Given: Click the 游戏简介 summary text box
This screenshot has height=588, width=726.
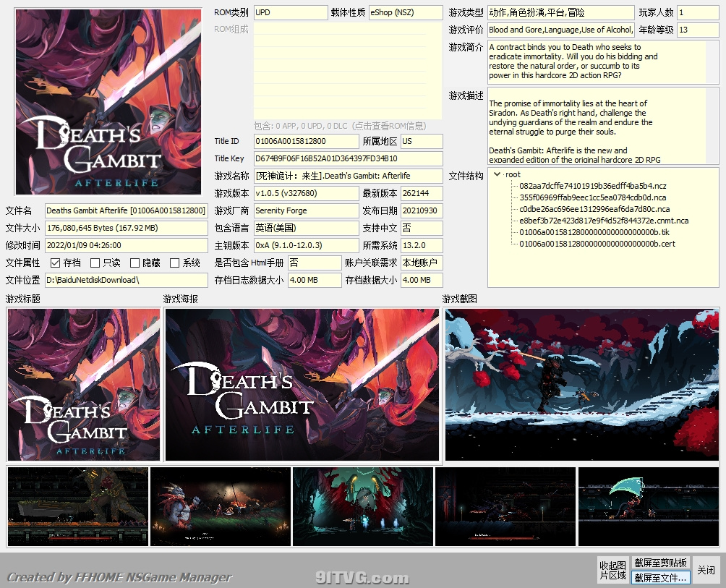Looking at the screenshot, I should [x=603, y=61].
